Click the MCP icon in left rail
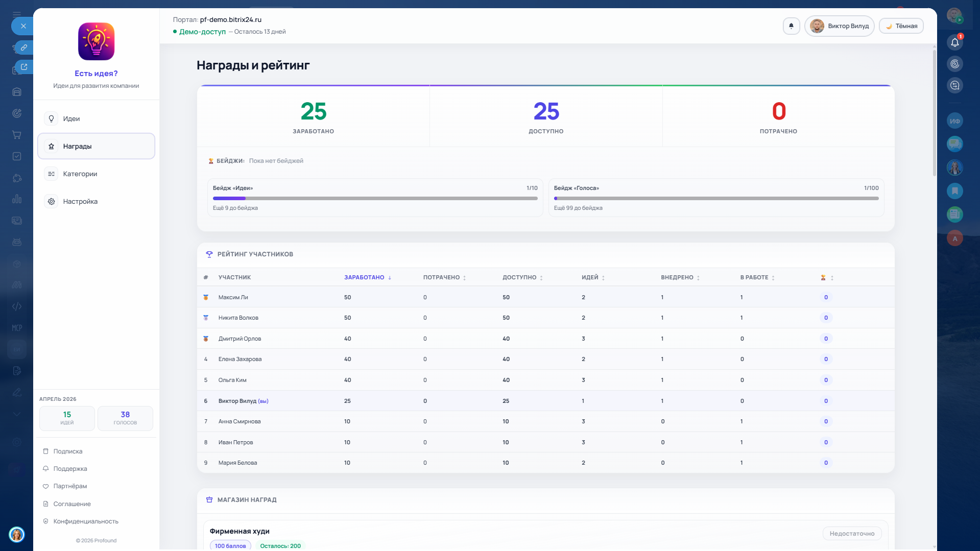 tap(17, 328)
